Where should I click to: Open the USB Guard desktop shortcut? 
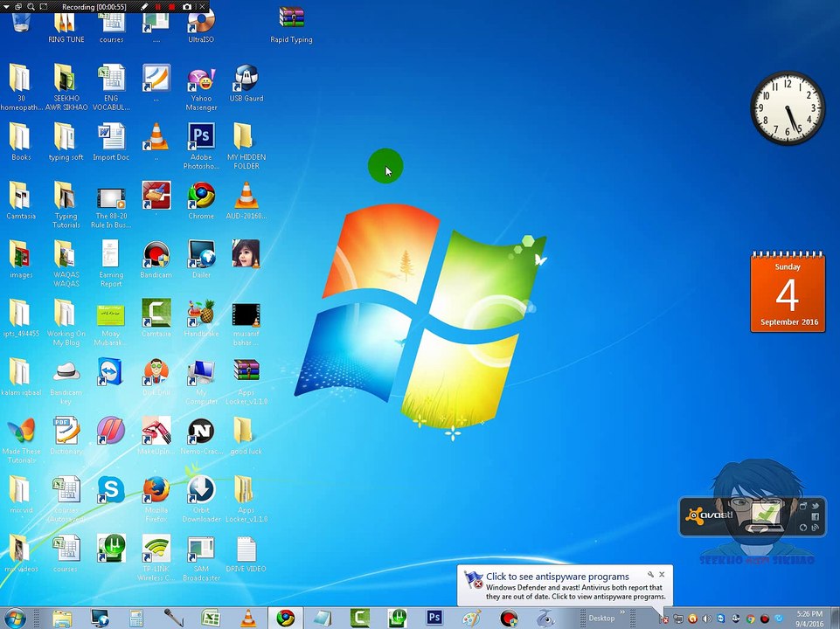(246, 79)
